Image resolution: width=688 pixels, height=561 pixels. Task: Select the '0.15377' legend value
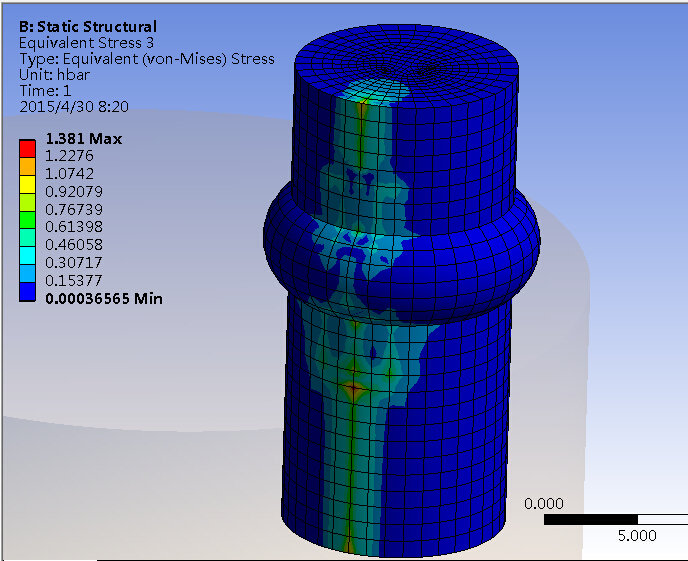(74, 281)
